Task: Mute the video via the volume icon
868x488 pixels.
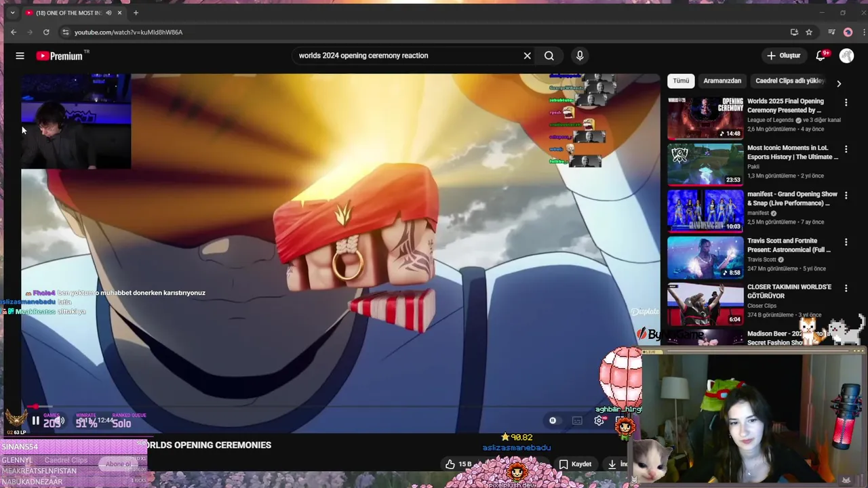Action: pos(58,421)
